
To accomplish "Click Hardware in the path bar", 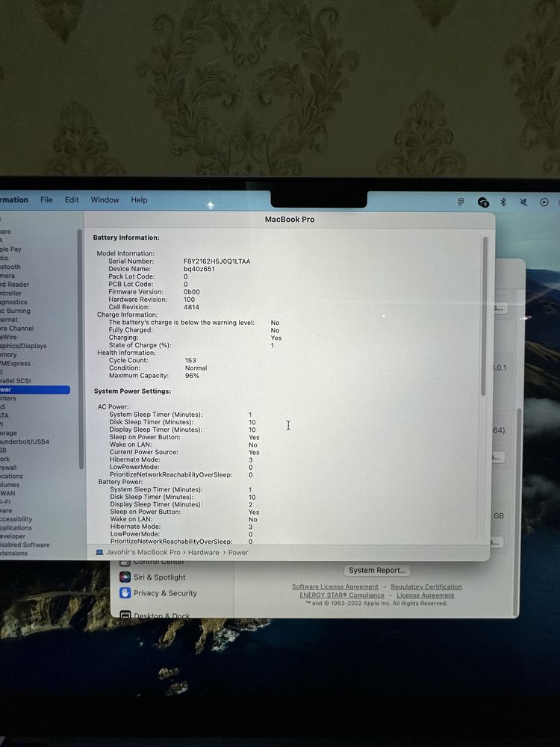I will pos(203,552).
